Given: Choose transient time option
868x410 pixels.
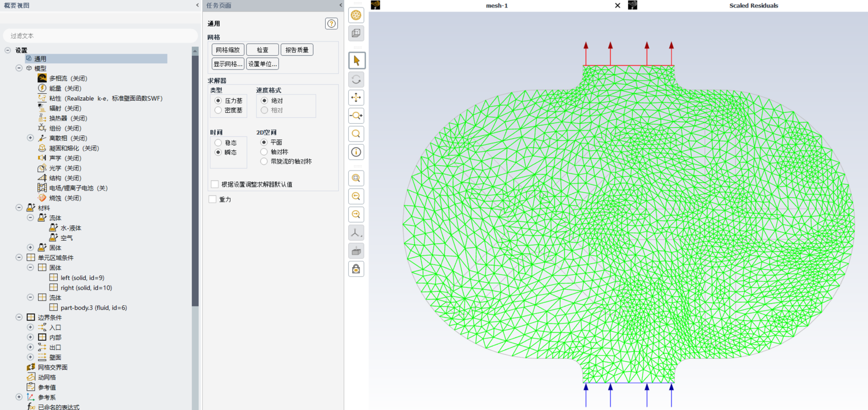Looking at the screenshot, I should click(x=218, y=153).
